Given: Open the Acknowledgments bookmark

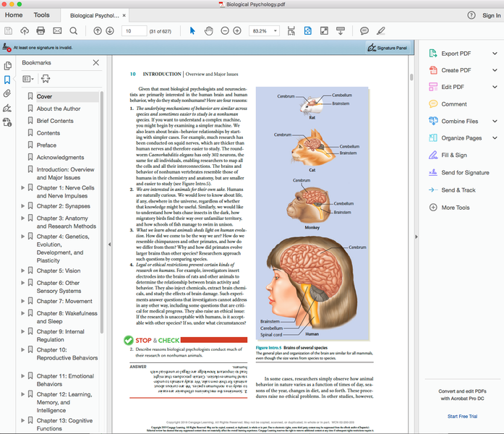Looking at the screenshot, I should point(61,158).
